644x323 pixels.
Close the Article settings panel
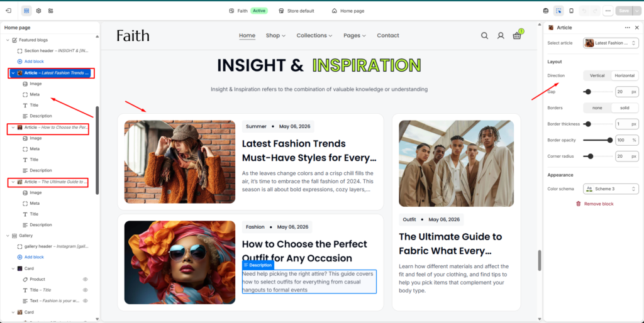[637, 28]
